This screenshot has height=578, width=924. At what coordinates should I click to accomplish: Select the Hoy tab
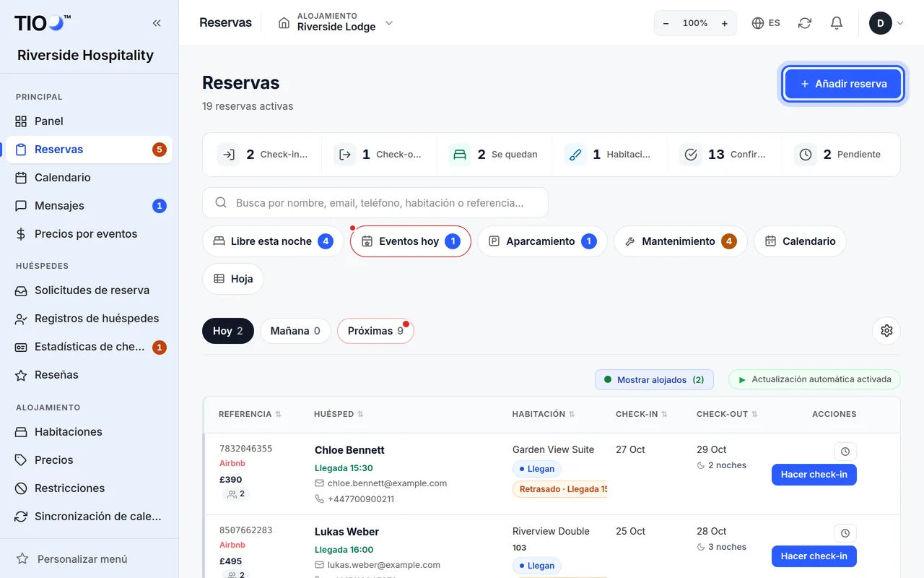(x=227, y=331)
